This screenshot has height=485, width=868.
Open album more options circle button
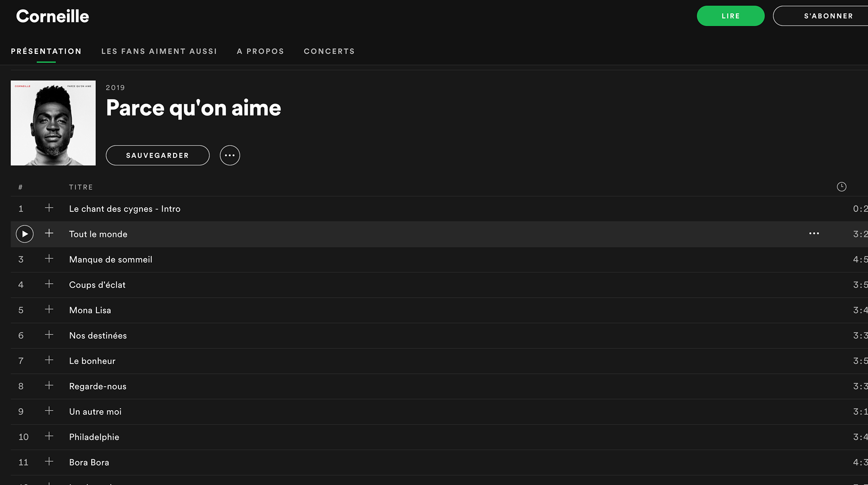(230, 155)
